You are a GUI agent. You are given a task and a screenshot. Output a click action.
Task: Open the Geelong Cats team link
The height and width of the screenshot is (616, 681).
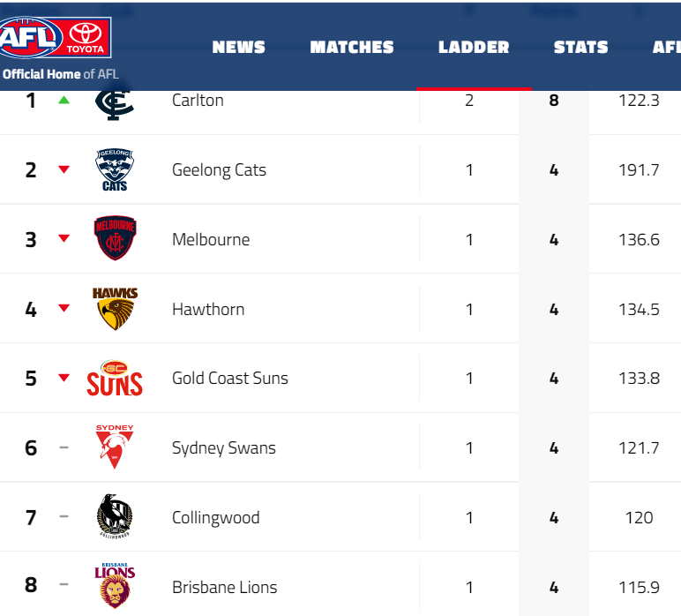click(x=219, y=170)
